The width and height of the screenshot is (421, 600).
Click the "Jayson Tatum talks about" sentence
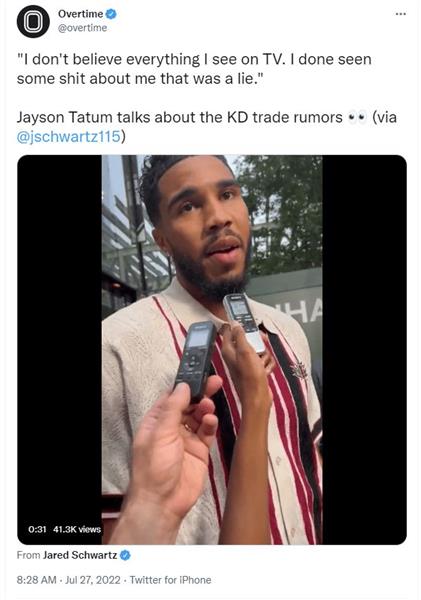click(x=179, y=117)
